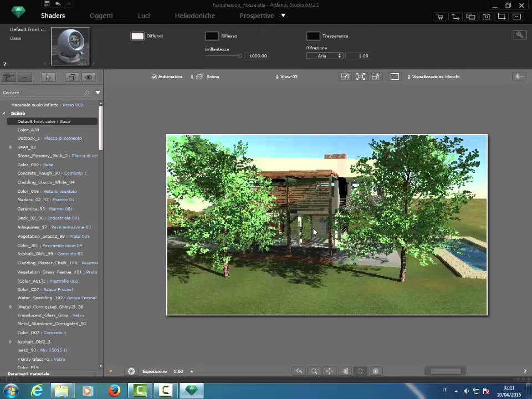The height and width of the screenshot is (399, 532).
Task: Open the wrench settings button
Action: click(519, 34)
